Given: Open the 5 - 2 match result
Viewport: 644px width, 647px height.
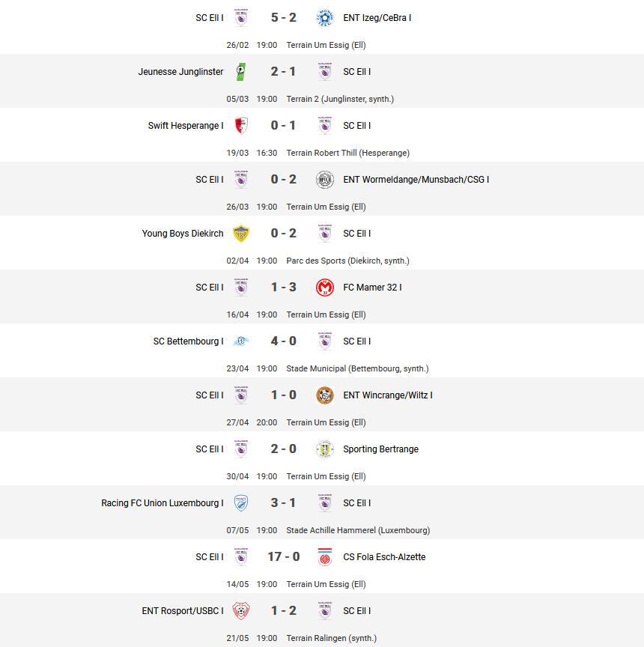Looking at the screenshot, I should click(x=283, y=17).
